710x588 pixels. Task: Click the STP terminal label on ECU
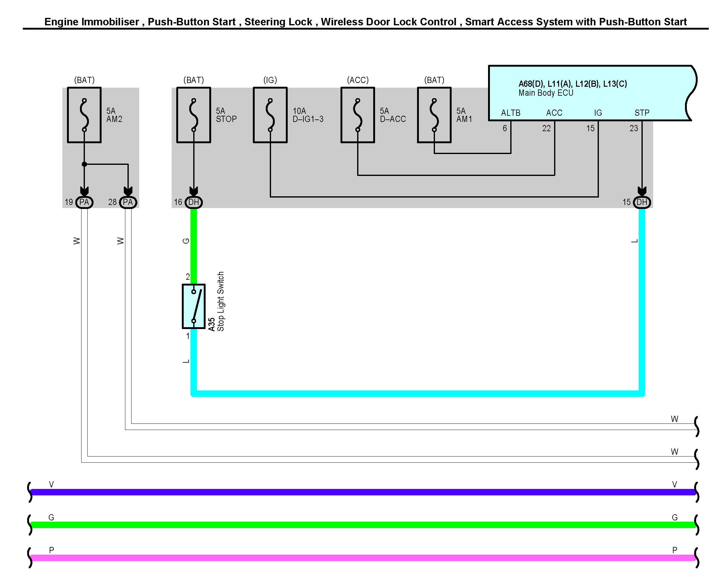click(642, 113)
